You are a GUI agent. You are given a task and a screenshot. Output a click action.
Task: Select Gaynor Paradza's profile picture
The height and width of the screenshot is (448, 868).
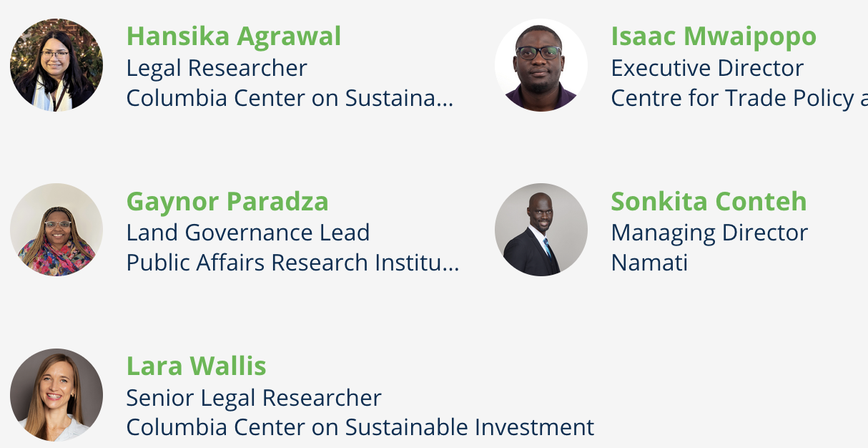click(56, 230)
